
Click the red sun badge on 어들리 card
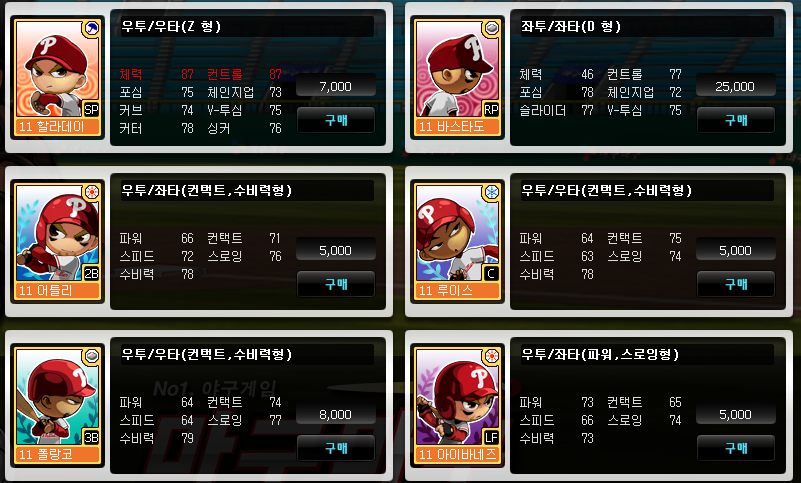point(92,192)
